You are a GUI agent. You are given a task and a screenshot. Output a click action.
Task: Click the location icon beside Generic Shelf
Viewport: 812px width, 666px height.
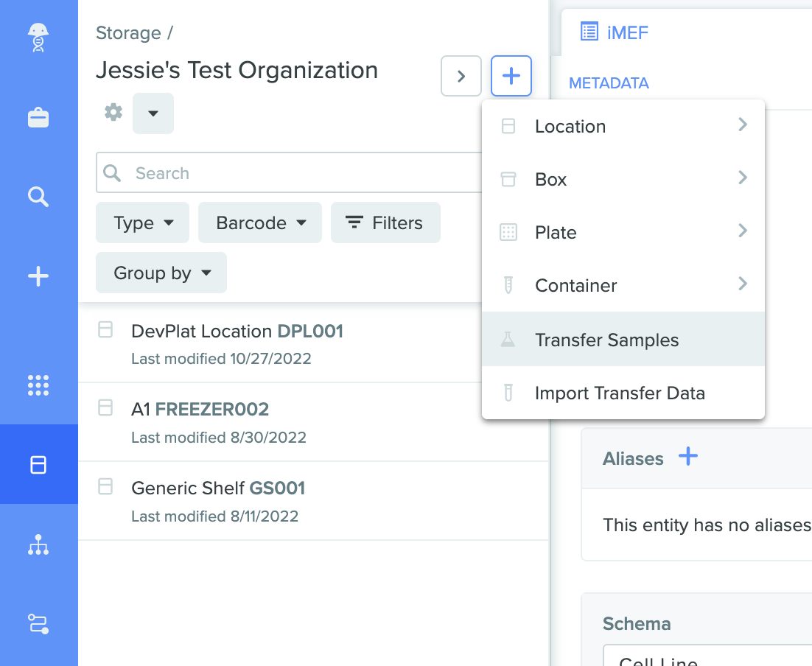coord(105,486)
